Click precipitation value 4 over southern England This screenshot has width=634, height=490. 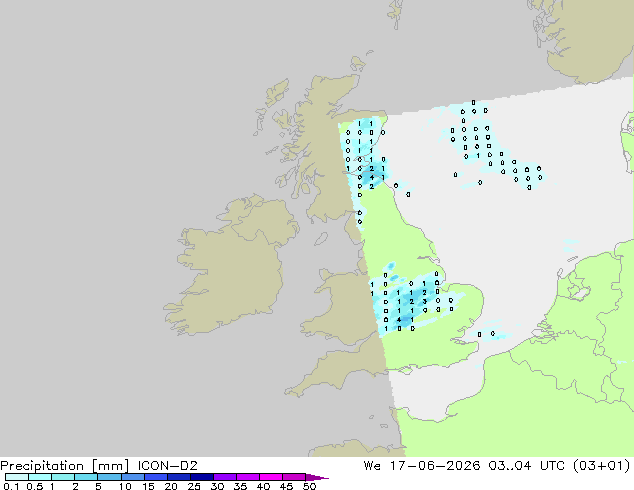click(x=399, y=320)
